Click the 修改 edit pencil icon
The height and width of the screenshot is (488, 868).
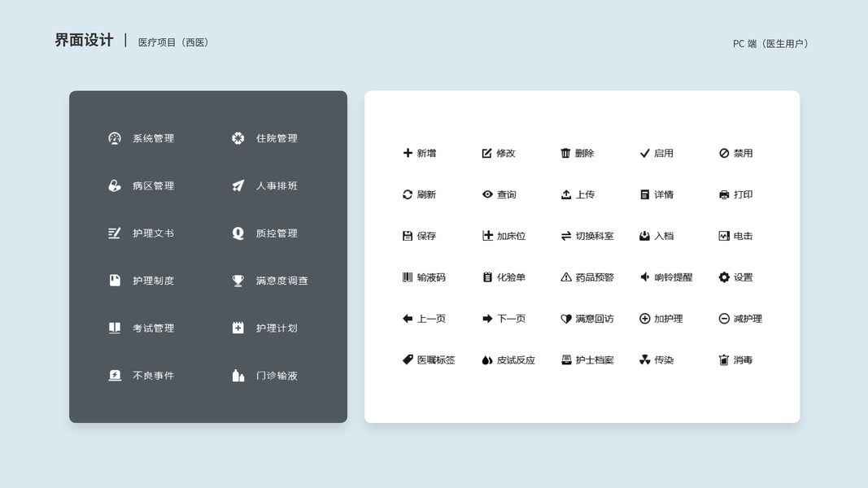[x=486, y=153]
